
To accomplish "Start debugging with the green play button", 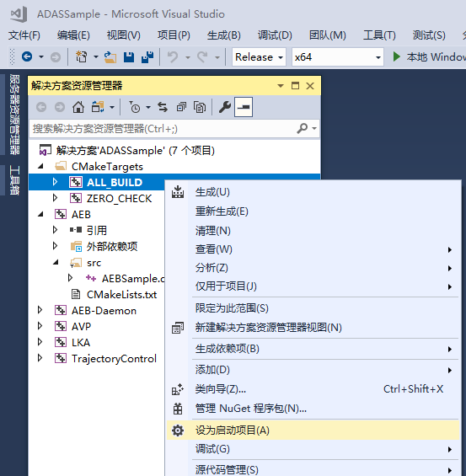I will [397, 56].
